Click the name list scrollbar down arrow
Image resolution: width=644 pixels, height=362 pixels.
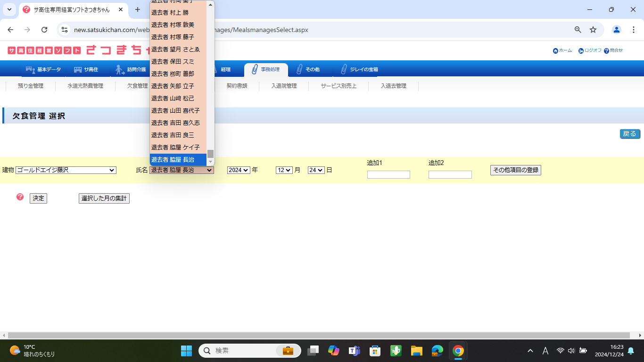(211, 162)
